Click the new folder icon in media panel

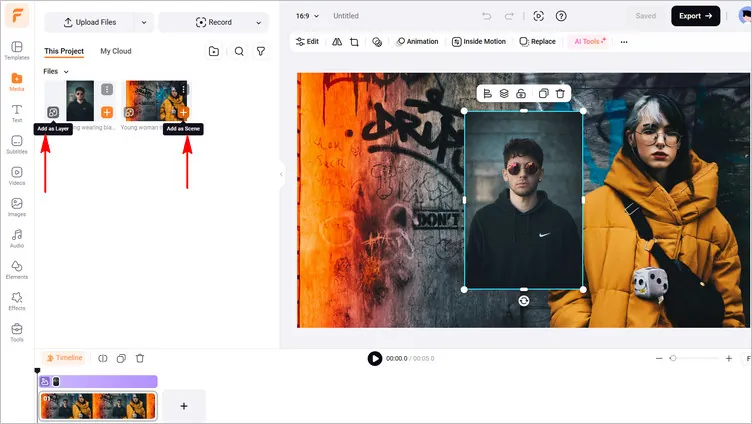click(x=214, y=51)
